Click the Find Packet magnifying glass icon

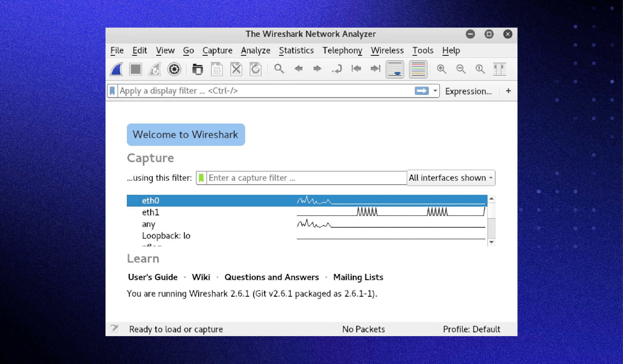tap(279, 69)
